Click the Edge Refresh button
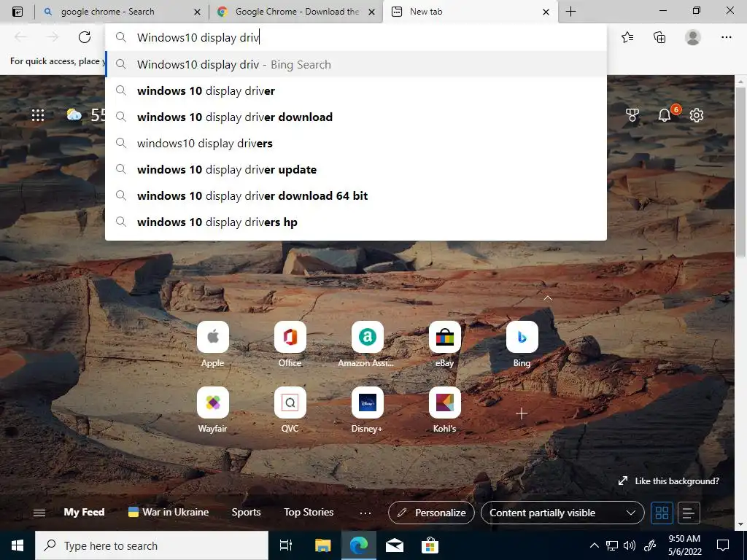The height and width of the screenshot is (560, 747). coord(85,37)
